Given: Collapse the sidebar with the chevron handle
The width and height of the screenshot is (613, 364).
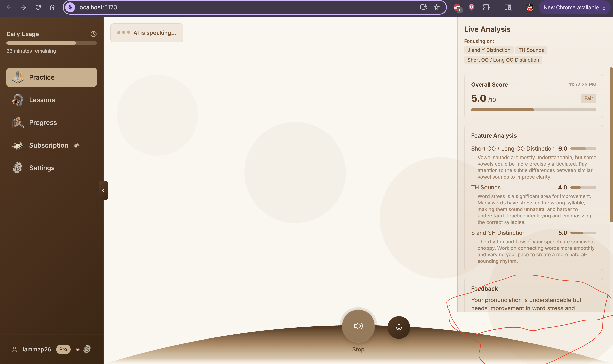Looking at the screenshot, I should click(x=103, y=190).
